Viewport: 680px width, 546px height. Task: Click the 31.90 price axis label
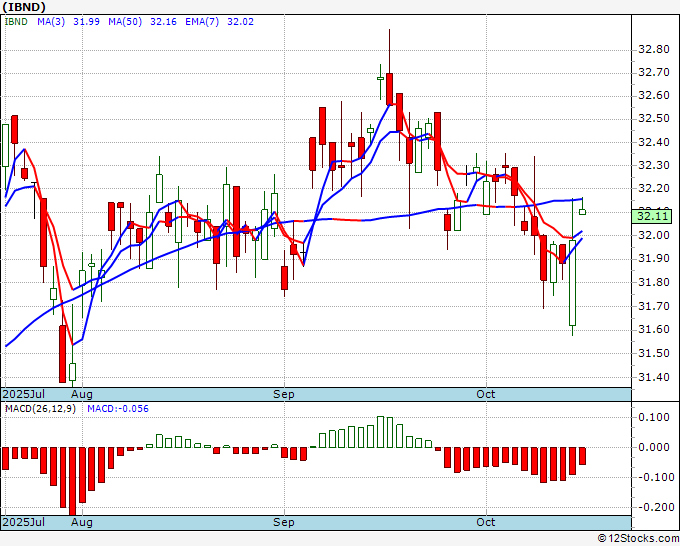click(x=654, y=258)
